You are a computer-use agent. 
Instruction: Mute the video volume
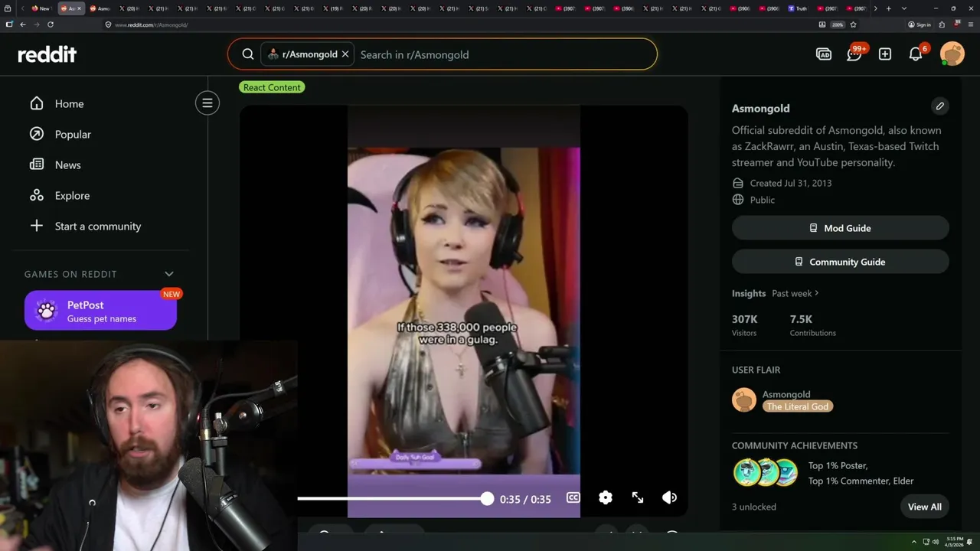tap(669, 497)
